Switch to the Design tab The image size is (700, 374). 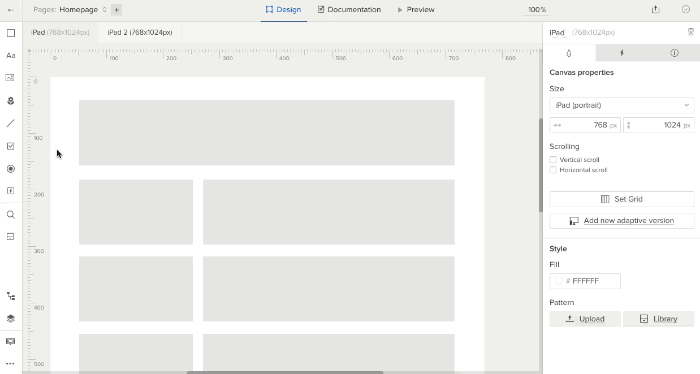click(283, 10)
